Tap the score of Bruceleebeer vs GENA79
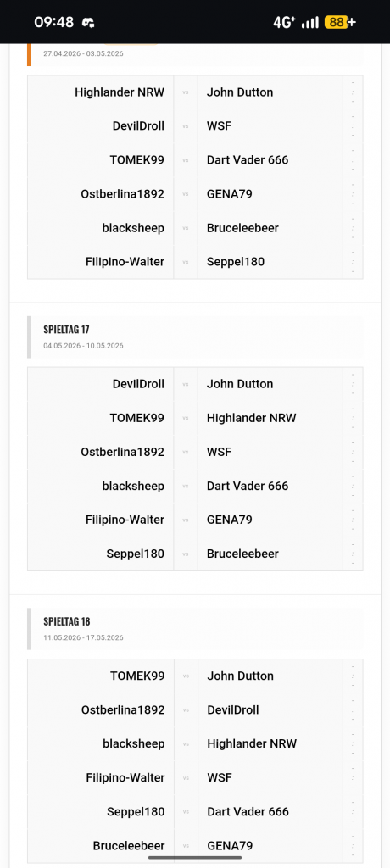 tap(353, 846)
